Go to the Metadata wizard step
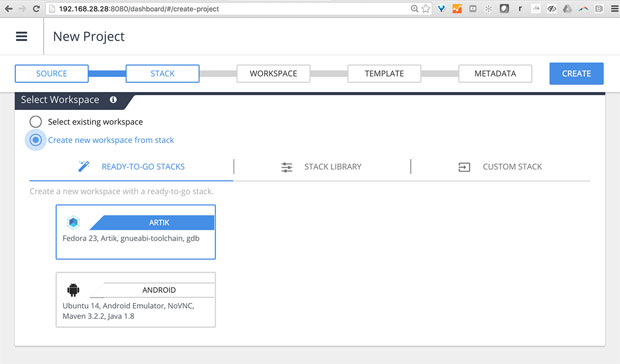 [495, 74]
